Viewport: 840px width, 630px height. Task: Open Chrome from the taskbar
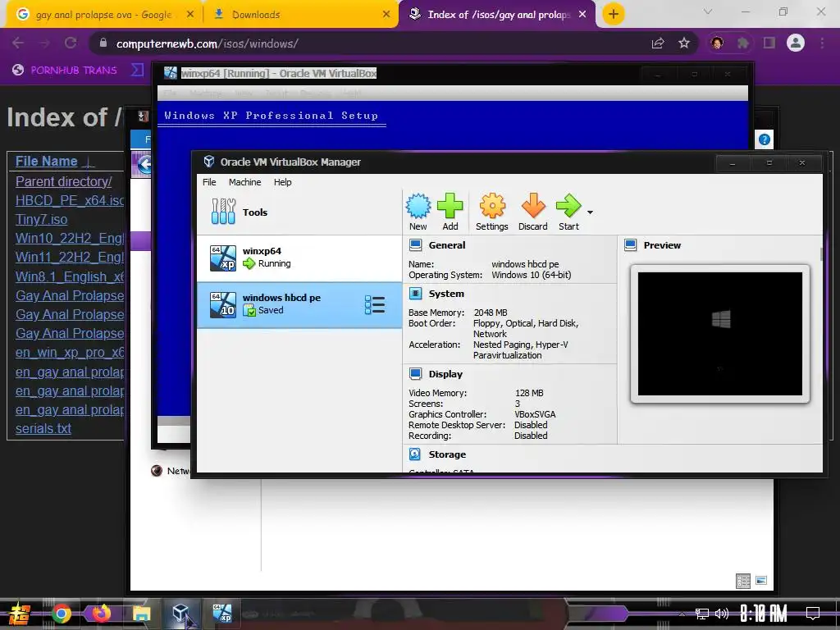coord(61,614)
